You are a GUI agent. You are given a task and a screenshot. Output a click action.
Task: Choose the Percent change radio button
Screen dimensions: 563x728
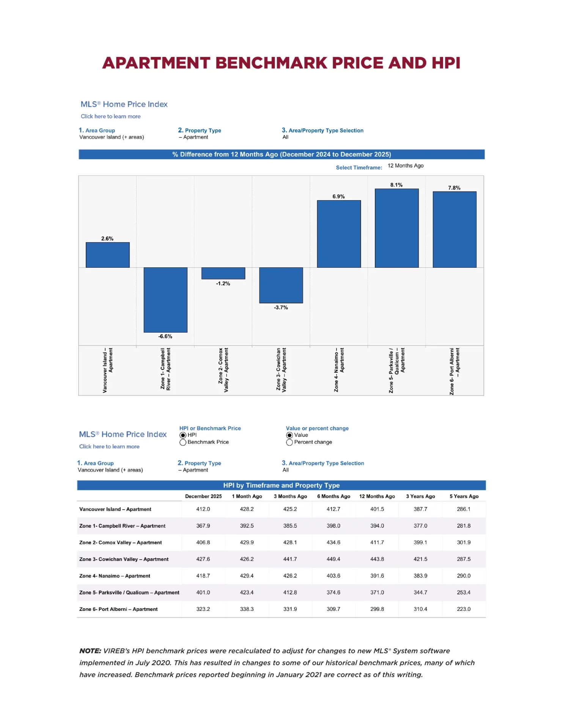click(x=289, y=442)
